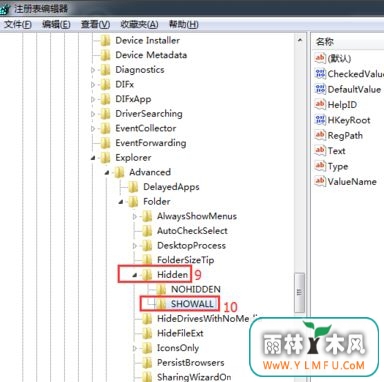The height and width of the screenshot is (382, 384).
Task: Click the AutoCheckSelect folder icon
Action: pos(147,231)
